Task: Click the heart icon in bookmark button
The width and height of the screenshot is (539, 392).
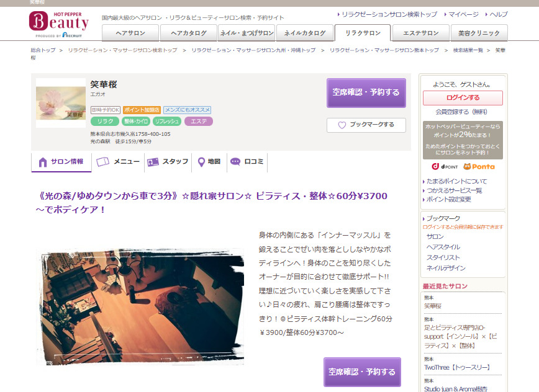Action: [342, 125]
